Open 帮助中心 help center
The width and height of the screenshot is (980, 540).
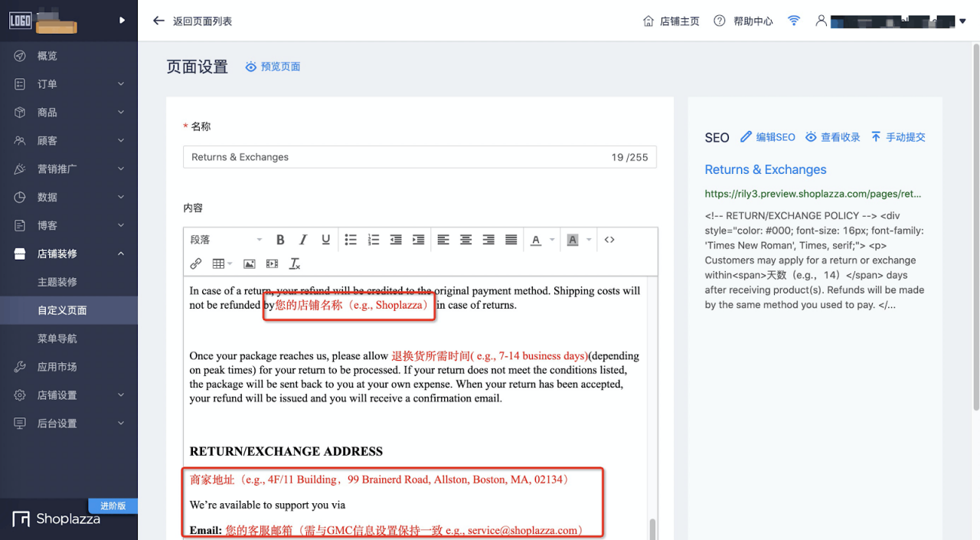tap(743, 21)
